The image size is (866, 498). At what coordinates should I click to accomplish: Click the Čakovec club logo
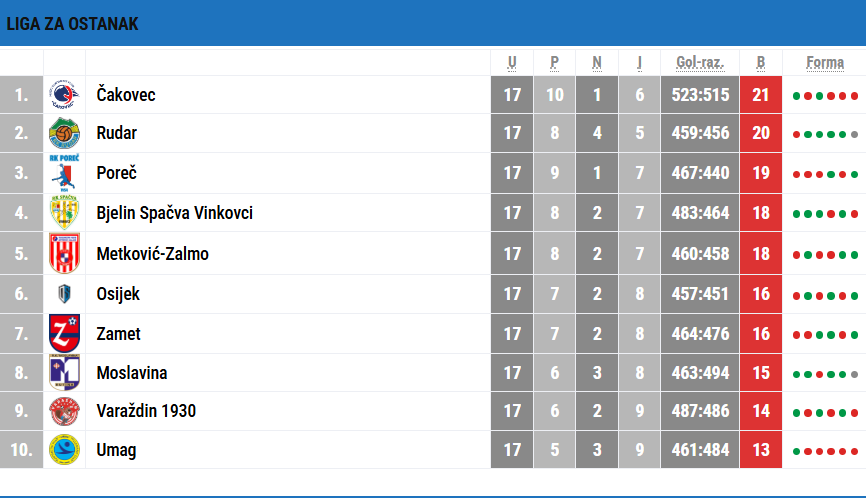[64, 95]
